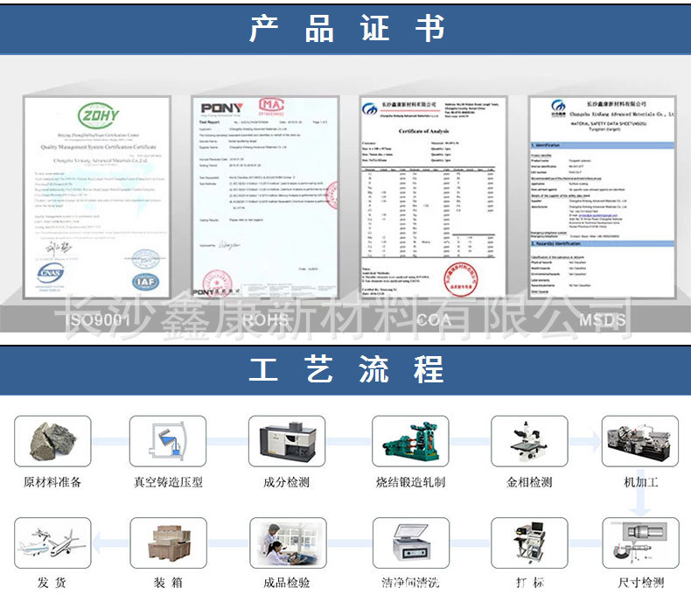The height and width of the screenshot is (616, 691).
Task: Click the red MA mark on ROHS report
Action: pyautogui.click(x=271, y=105)
